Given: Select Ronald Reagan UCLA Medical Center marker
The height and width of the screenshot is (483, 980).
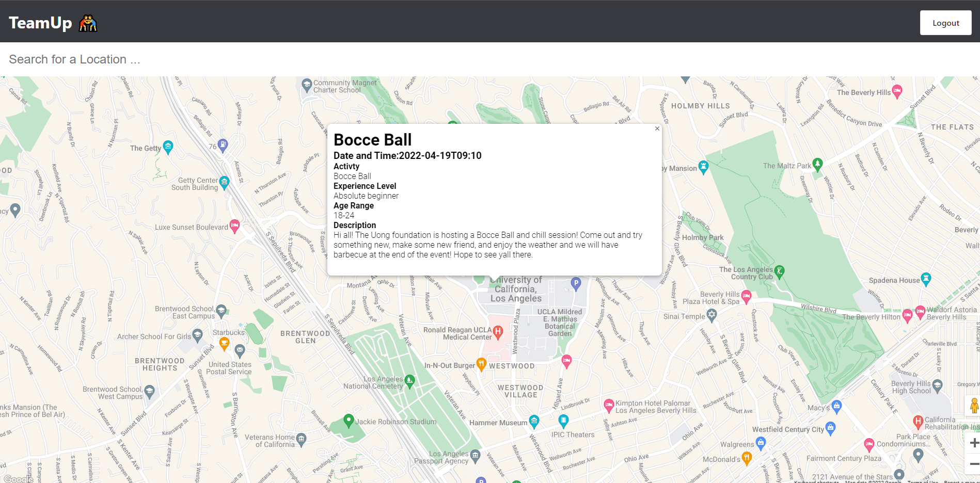Looking at the screenshot, I should [498, 332].
